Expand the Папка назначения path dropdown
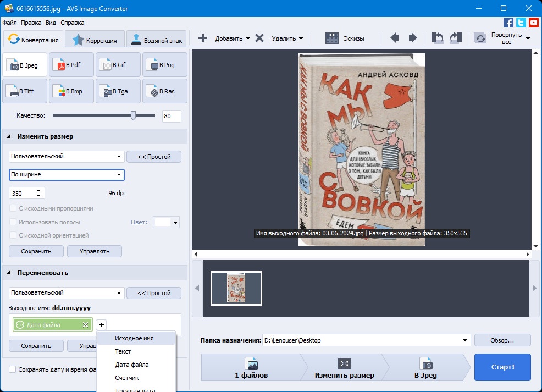 [465, 340]
